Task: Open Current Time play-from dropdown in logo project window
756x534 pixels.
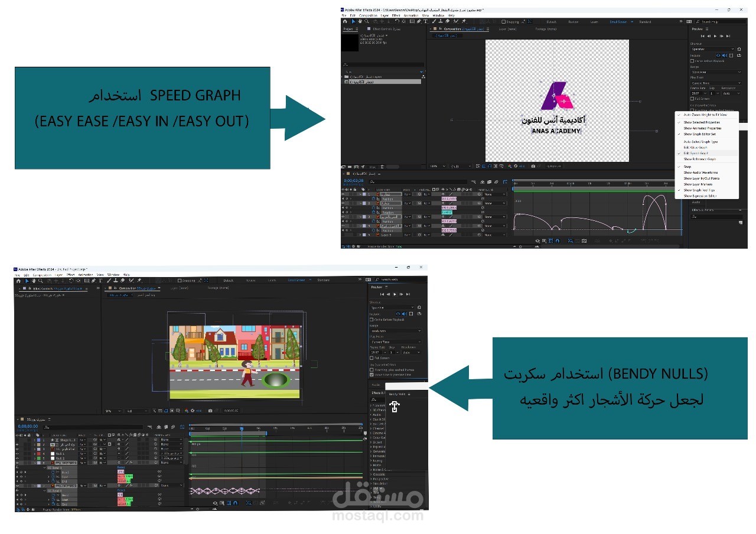Action: [x=716, y=83]
